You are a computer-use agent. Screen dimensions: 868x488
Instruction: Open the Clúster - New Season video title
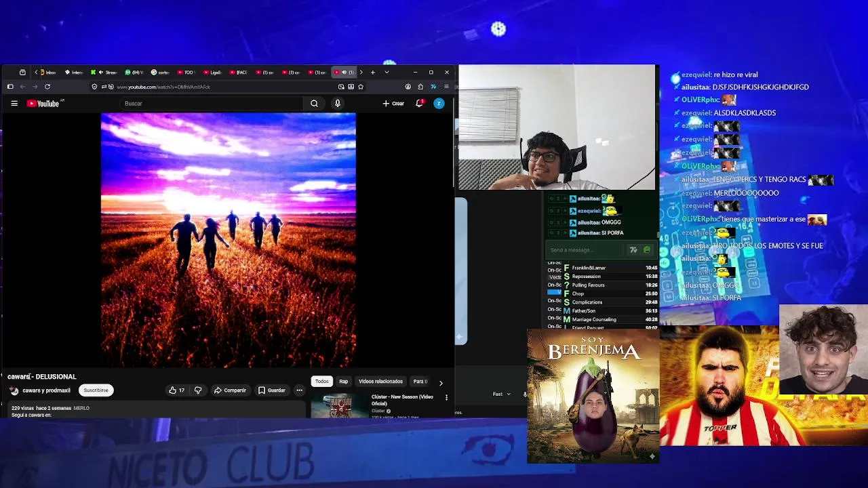[x=402, y=400]
